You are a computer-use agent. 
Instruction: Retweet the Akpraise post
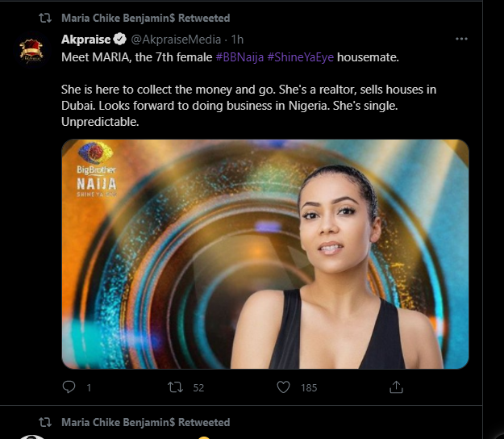(176, 387)
